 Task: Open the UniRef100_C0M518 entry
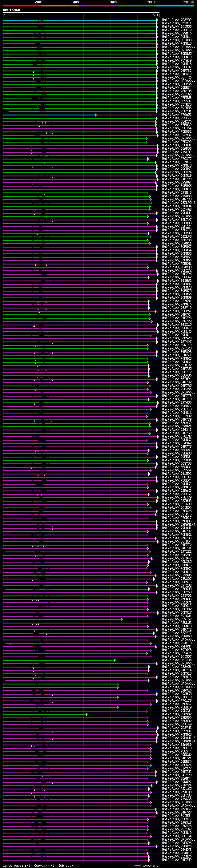176,64
